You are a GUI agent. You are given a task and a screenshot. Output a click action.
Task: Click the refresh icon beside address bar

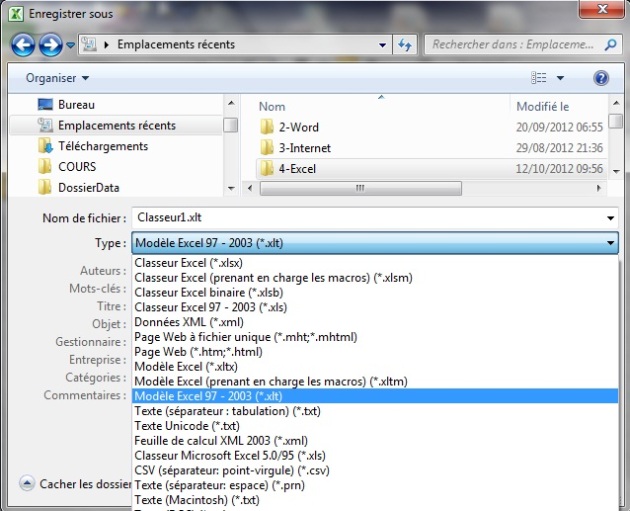point(405,45)
